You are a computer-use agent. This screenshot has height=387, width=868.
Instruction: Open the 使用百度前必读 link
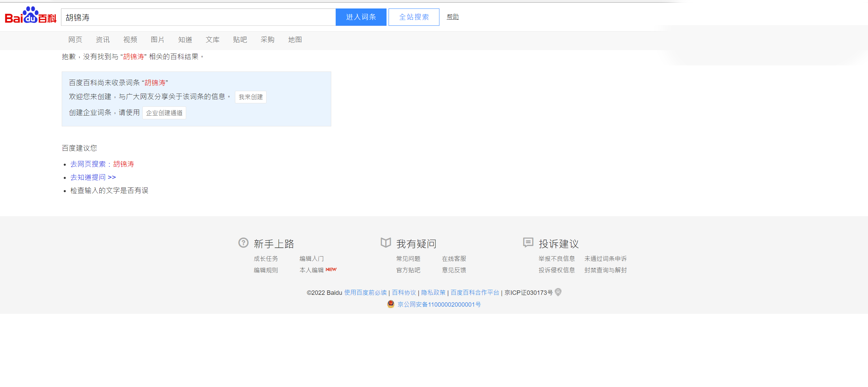[366, 293]
